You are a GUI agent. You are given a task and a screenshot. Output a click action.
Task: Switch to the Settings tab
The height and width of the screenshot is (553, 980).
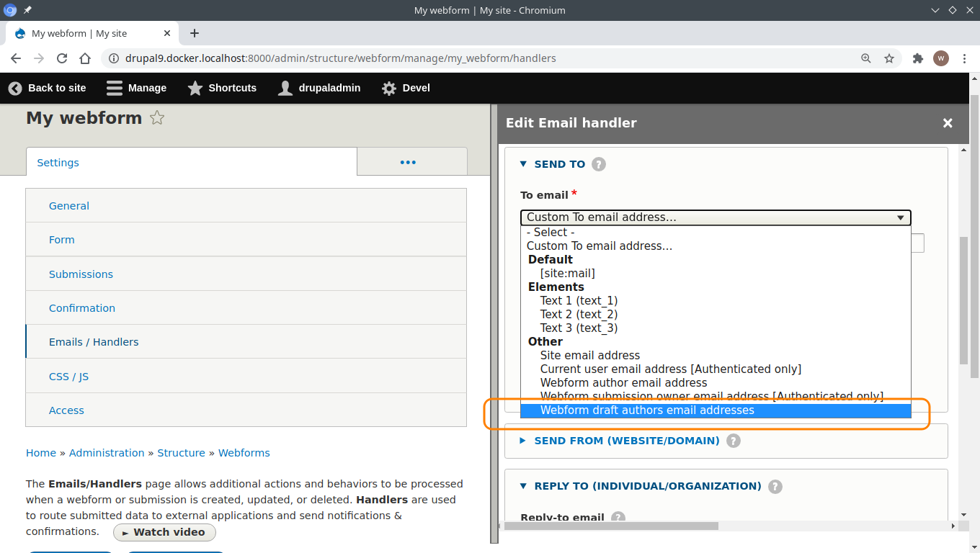click(x=57, y=163)
